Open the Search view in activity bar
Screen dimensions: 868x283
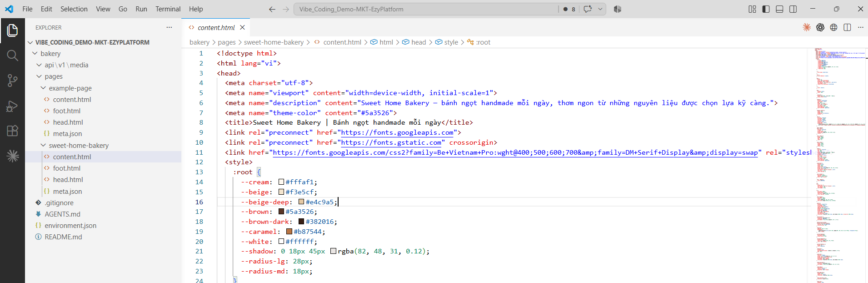12,56
